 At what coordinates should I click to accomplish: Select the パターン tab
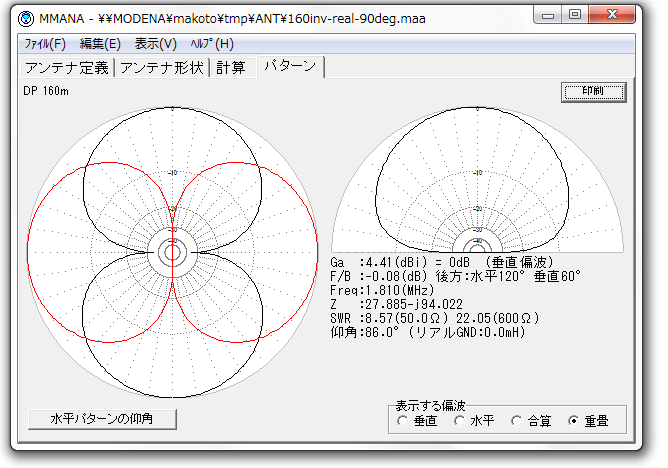(289, 67)
